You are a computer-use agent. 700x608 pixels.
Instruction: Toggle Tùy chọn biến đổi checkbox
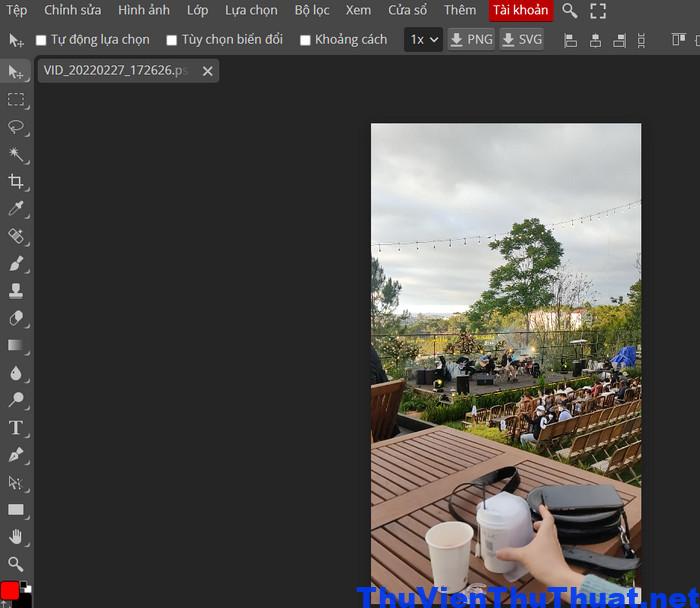click(x=171, y=41)
